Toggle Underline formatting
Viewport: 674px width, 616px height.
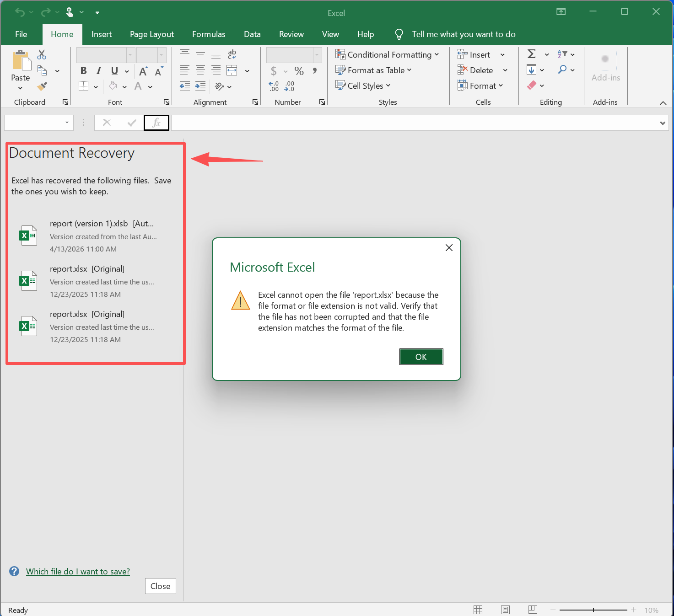(x=114, y=70)
